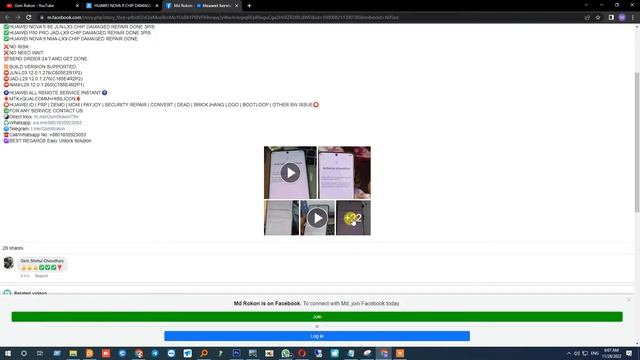Click the BUILD VERSION SUPPORTED line
Screen dimensions: 640x360
click(x=40, y=67)
